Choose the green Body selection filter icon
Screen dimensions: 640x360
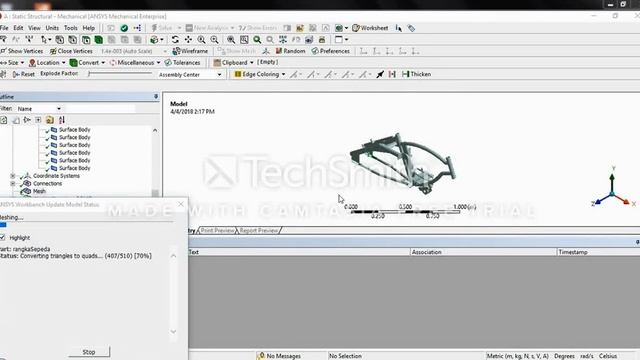click(x=98, y=40)
